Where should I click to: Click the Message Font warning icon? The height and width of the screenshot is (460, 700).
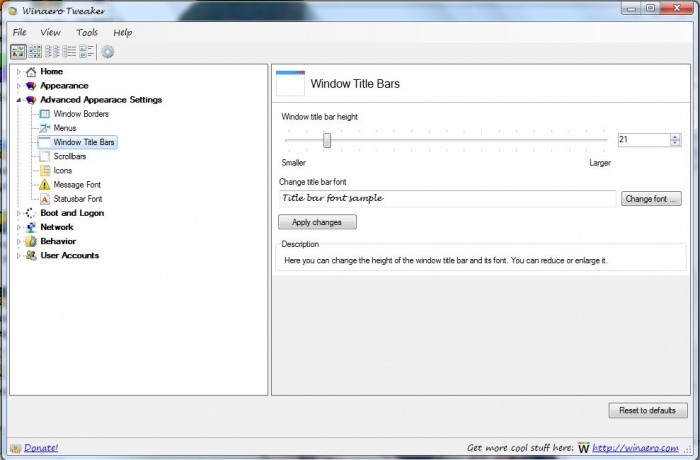point(45,184)
